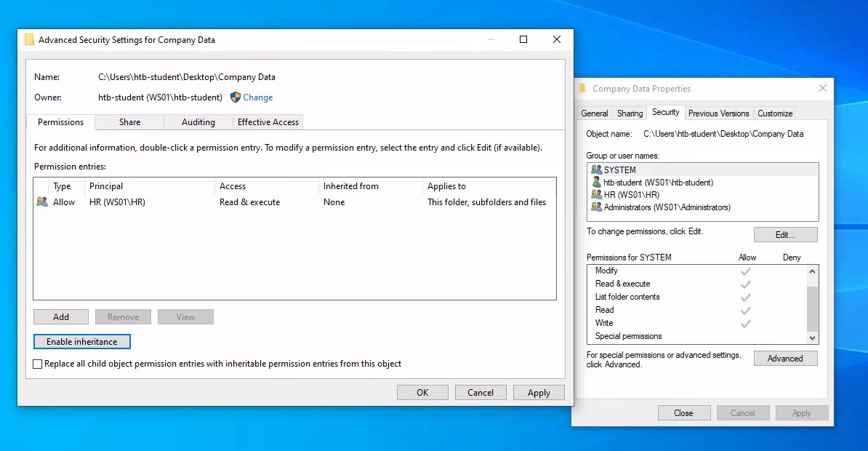Select the htb-student user icon
The height and width of the screenshot is (451, 868).
(x=596, y=183)
